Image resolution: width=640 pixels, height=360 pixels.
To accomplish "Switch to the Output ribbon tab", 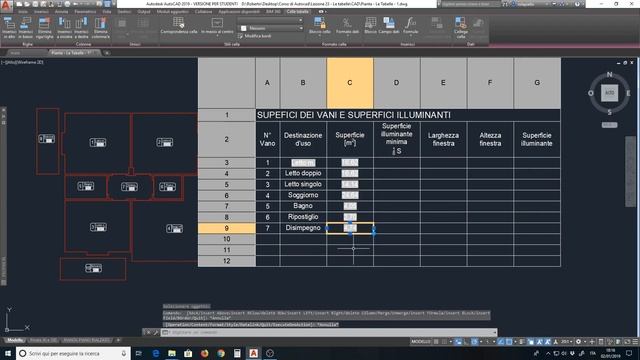I will click(144, 12).
